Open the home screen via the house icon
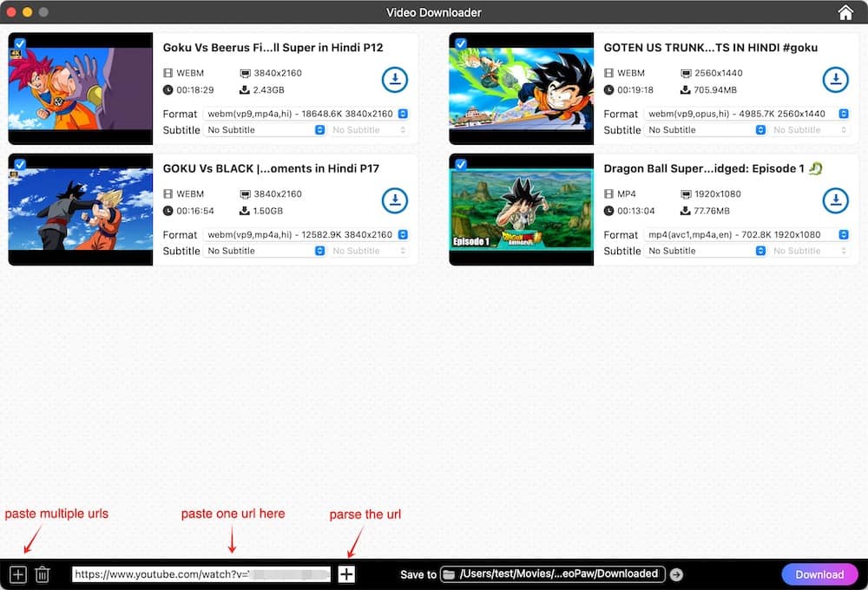The image size is (868, 590). [845, 12]
